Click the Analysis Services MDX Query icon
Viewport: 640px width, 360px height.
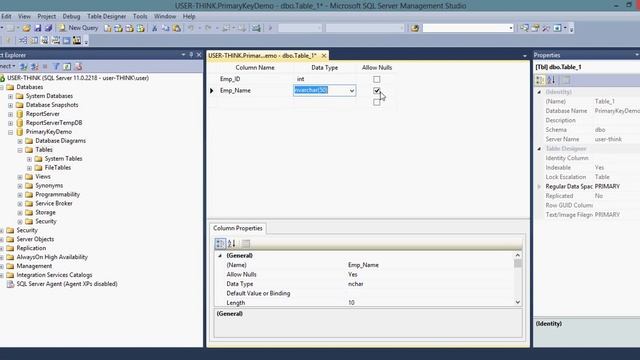click(x=118, y=28)
